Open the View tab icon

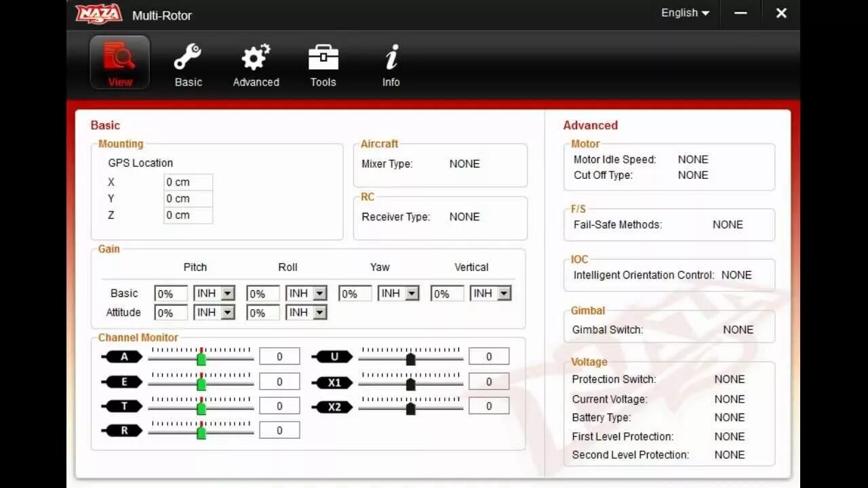point(120,62)
